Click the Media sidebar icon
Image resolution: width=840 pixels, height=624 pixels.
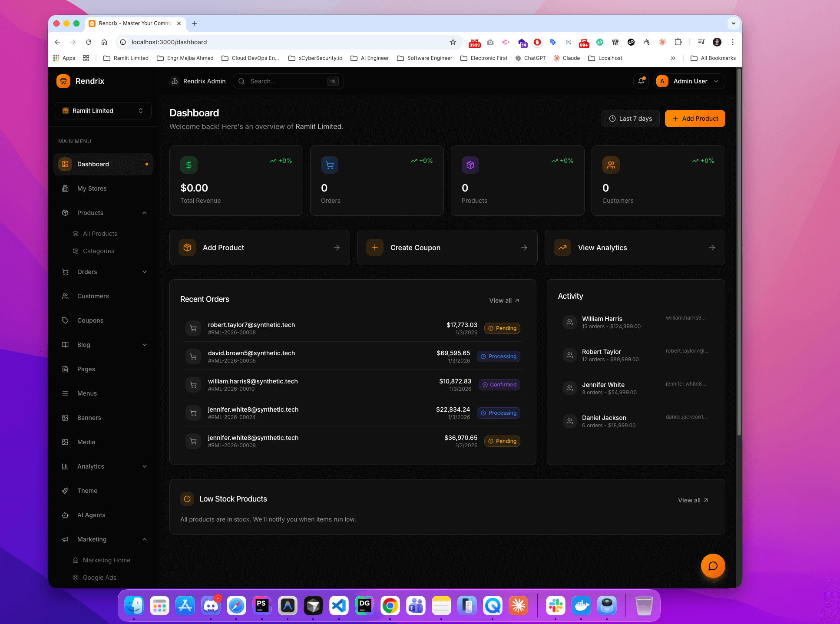[x=65, y=442]
